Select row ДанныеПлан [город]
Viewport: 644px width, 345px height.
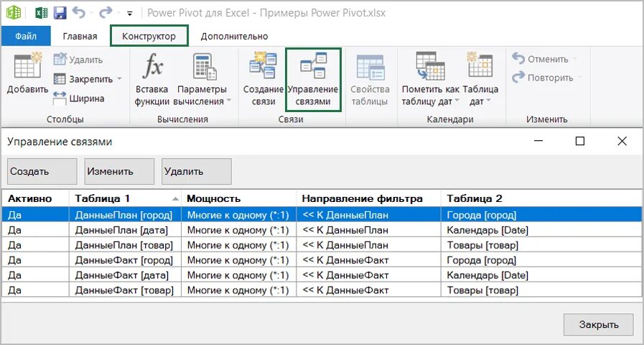(322, 215)
